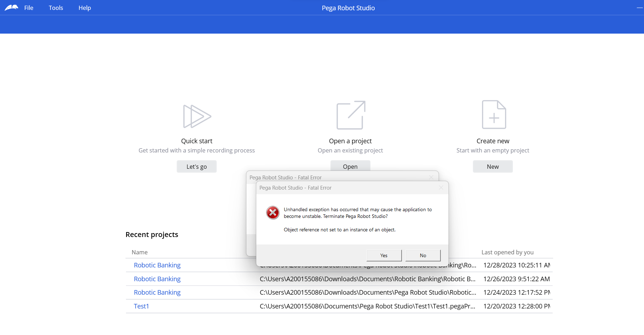Open the topmost Robotic Banking recent project
This screenshot has height=335, width=644.
coord(157,265)
